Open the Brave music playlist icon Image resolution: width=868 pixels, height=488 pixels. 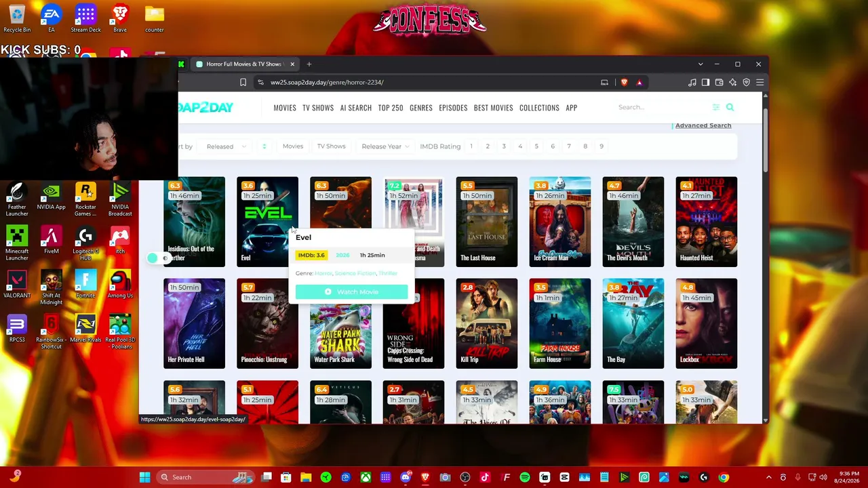pyautogui.click(x=692, y=83)
